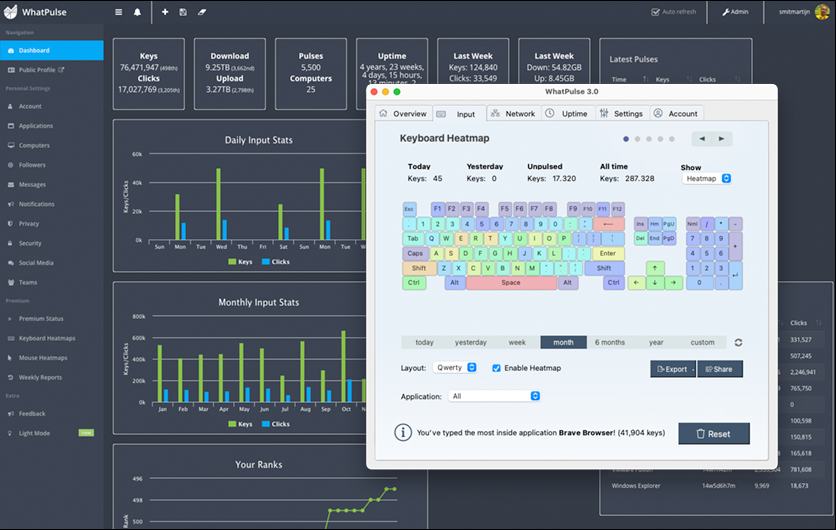Switch to the Account tab in WhatPulse window
836x530 pixels.
coord(677,114)
